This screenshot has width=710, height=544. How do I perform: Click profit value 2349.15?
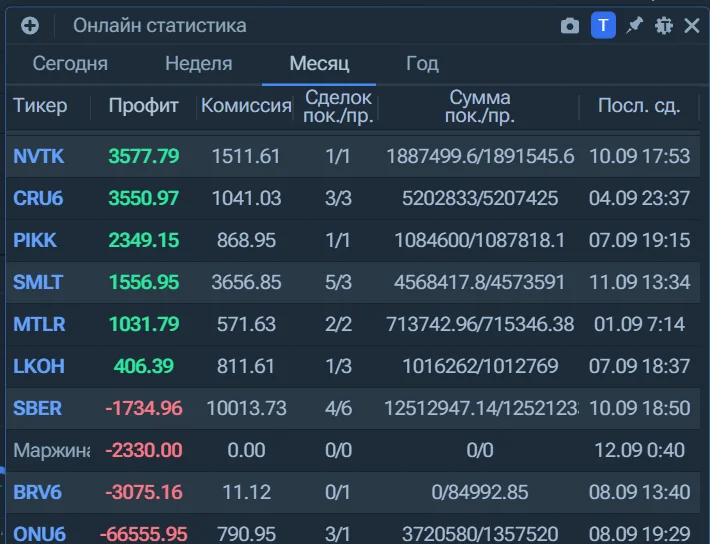[x=144, y=240]
